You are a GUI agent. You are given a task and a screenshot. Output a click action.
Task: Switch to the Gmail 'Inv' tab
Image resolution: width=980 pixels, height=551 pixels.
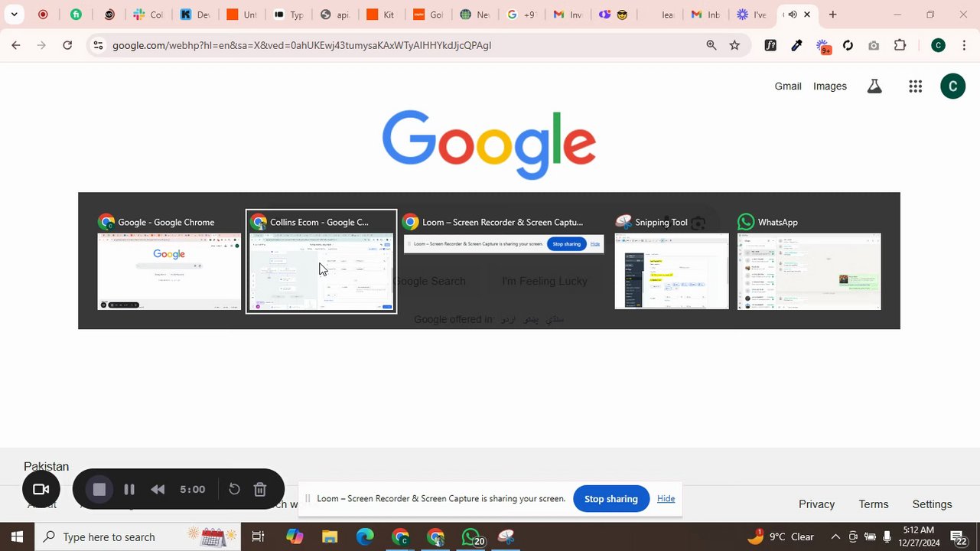pos(568,15)
